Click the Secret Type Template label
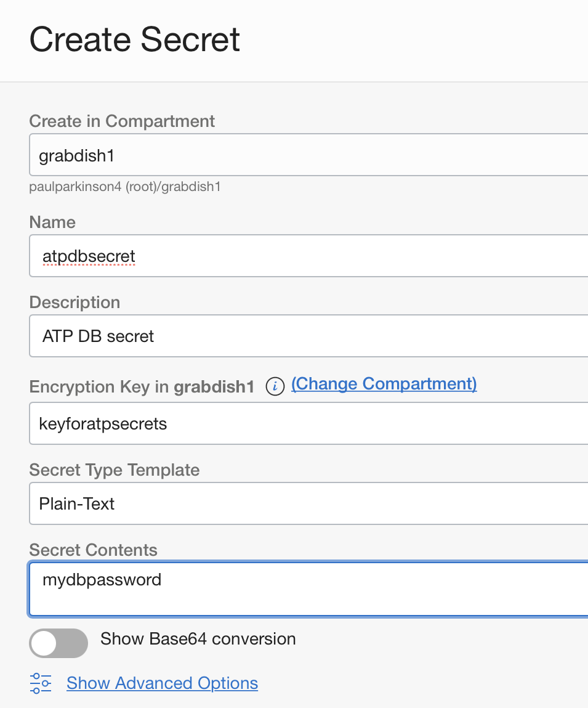The height and width of the screenshot is (708, 588). click(x=114, y=470)
